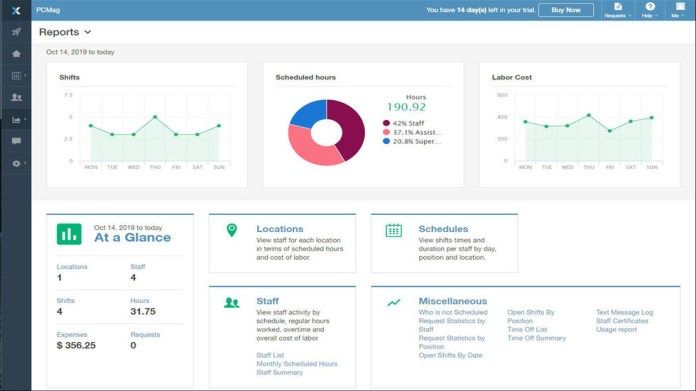Open the Monthly Scheduled Hours link

pyautogui.click(x=297, y=364)
